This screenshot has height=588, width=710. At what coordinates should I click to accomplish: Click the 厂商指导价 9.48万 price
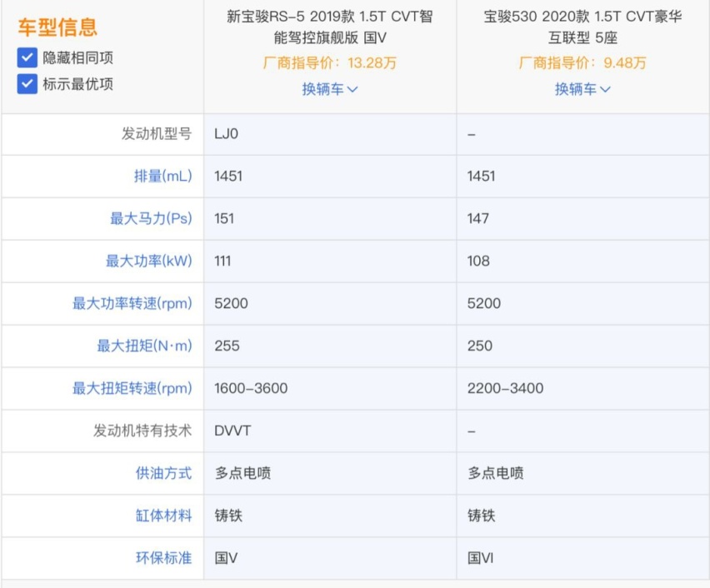tap(582, 63)
